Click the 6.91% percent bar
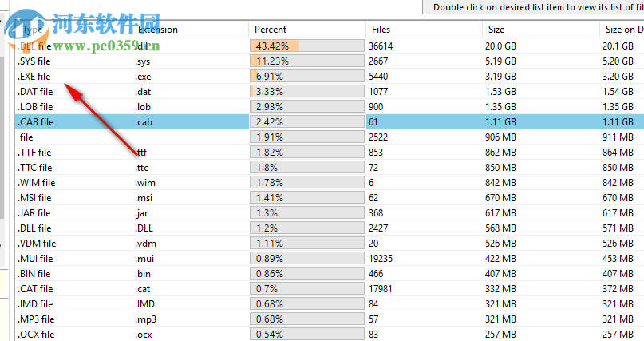This screenshot has width=644, height=341. pyautogui.click(x=306, y=77)
